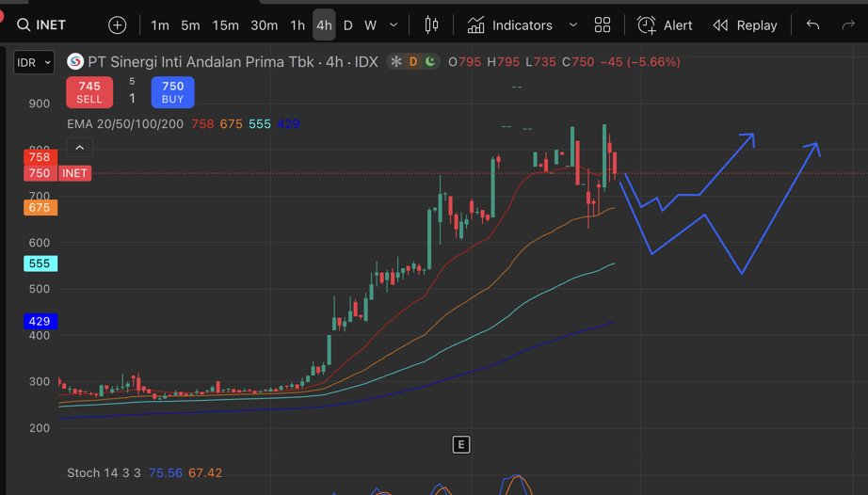Create a new Alert
This screenshot has width=868, height=495.
coord(665,25)
